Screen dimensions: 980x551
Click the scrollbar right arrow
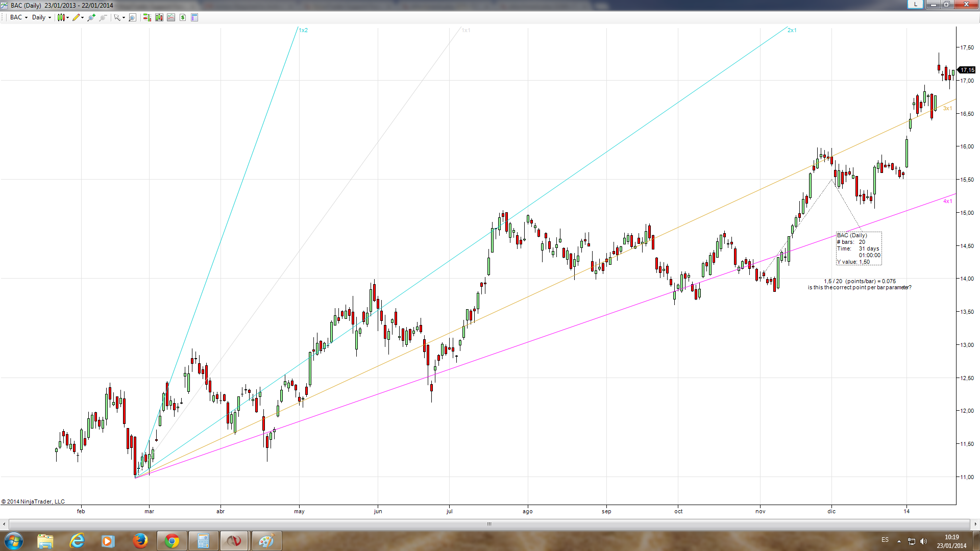[x=975, y=524]
